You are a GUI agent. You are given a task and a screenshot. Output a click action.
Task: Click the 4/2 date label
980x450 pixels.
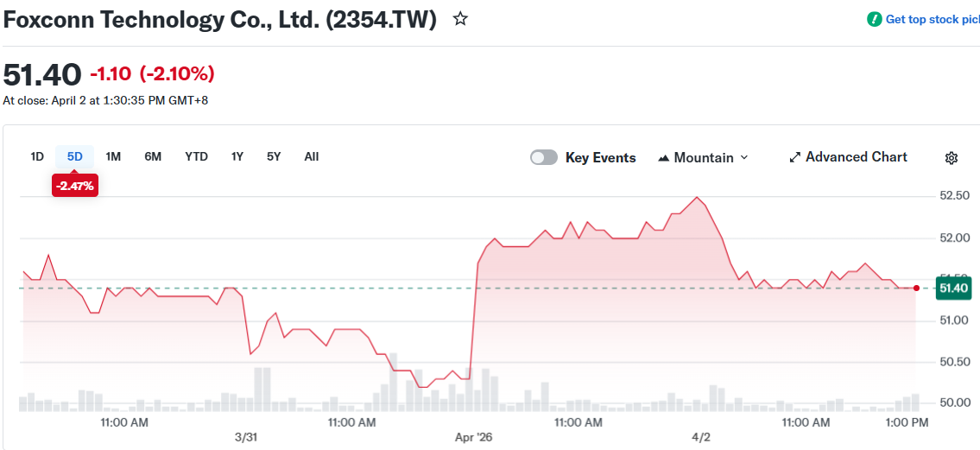(x=702, y=437)
